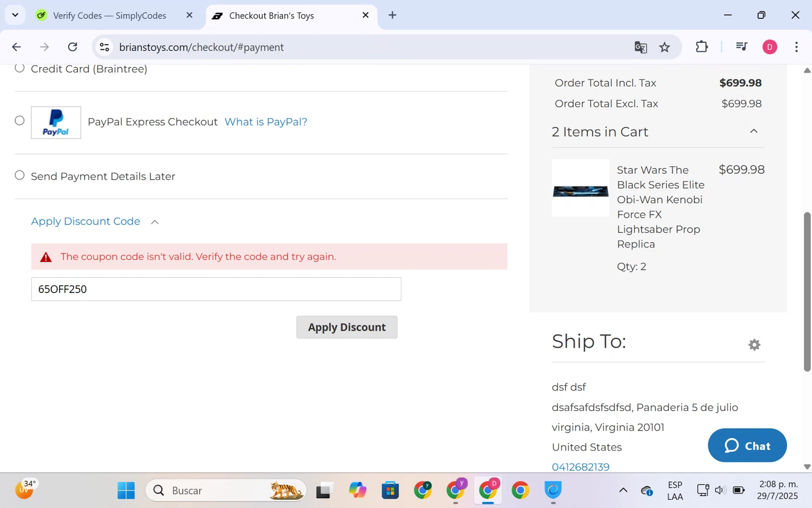The height and width of the screenshot is (508, 812).
Task: Open ESP LAA language input switcher
Action: 675,491
